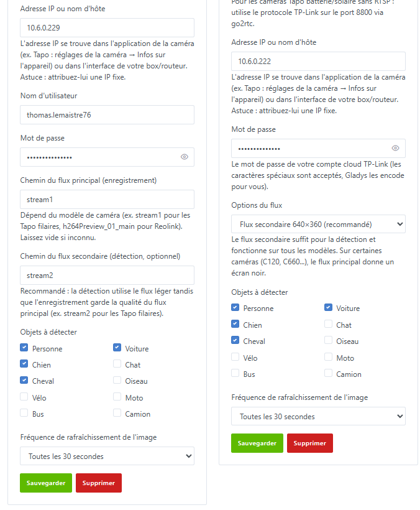Uncheck Voiture for right camera

pos(329,307)
